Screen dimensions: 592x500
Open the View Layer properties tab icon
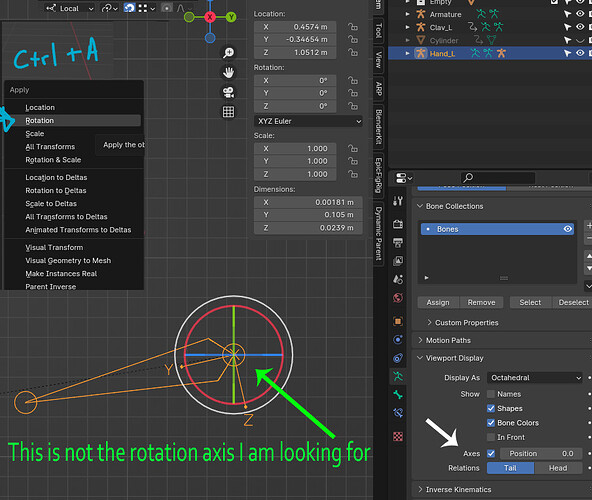tap(398, 261)
